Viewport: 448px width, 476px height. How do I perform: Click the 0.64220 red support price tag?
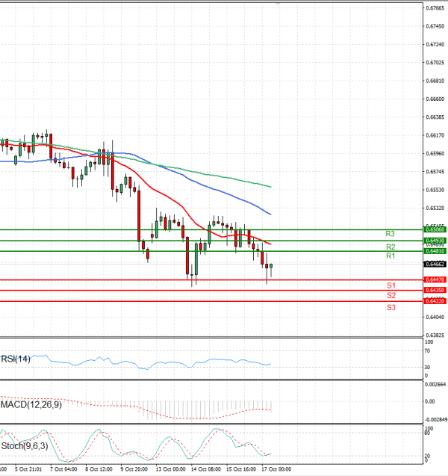tap(435, 301)
